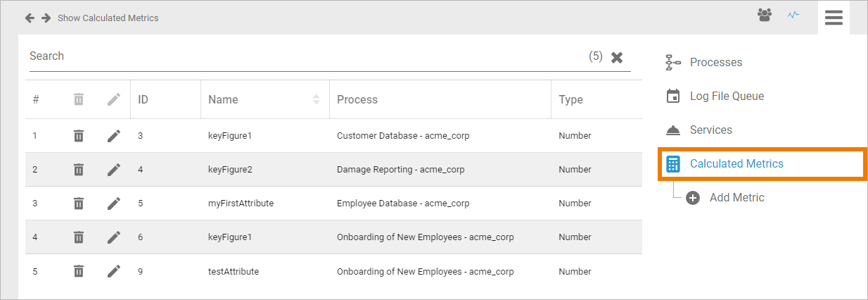The image size is (868, 300).
Task: Open the user group icon
Action: [x=765, y=15]
